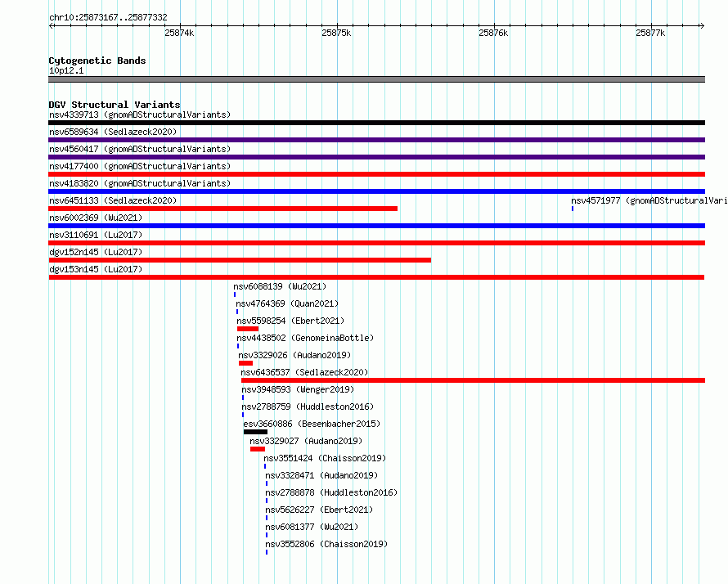This screenshot has height=584, width=728.
Task: Click the nsv3329026 (Audano2019) label
Action: point(294,355)
